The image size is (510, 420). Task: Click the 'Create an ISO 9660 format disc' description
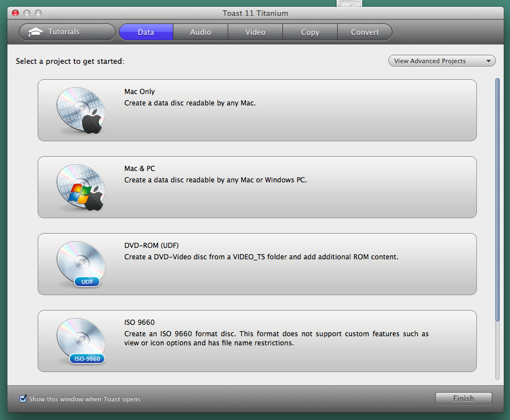coord(277,339)
